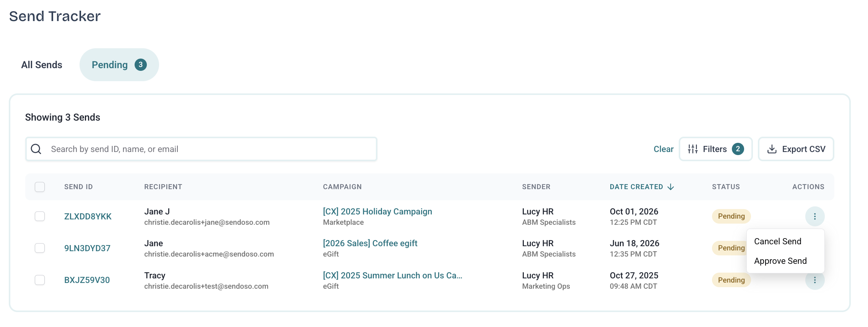
Task: Click the Send ID column header
Action: pos(78,187)
